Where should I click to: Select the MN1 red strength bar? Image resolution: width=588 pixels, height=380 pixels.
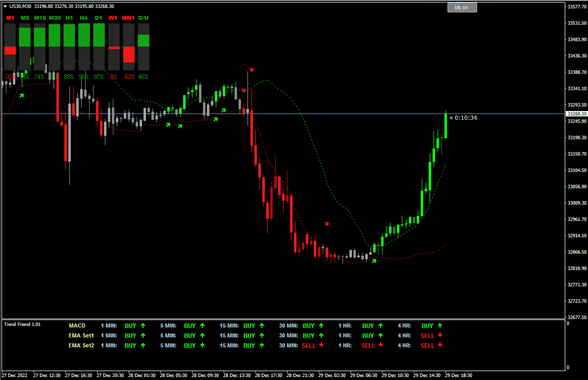coord(129,54)
